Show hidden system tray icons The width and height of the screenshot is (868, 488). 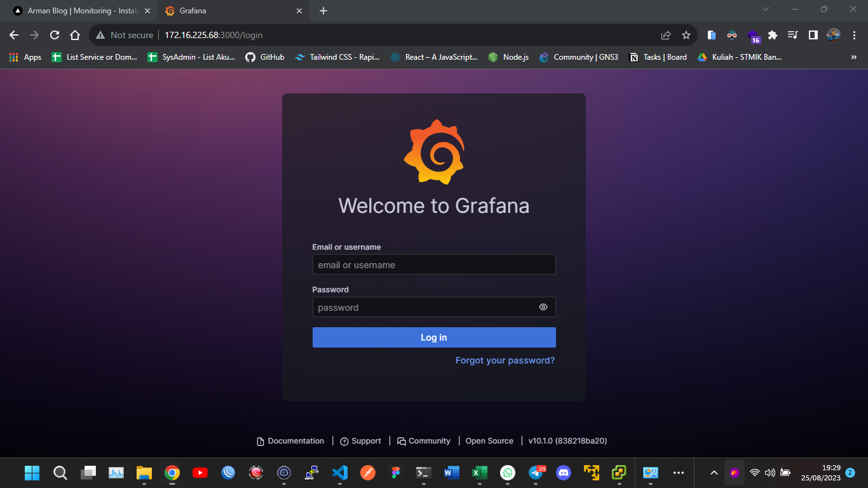pyautogui.click(x=713, y=473)
